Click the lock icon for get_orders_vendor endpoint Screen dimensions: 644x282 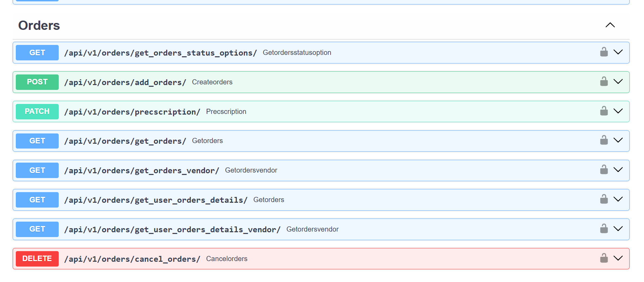point(603,170)
